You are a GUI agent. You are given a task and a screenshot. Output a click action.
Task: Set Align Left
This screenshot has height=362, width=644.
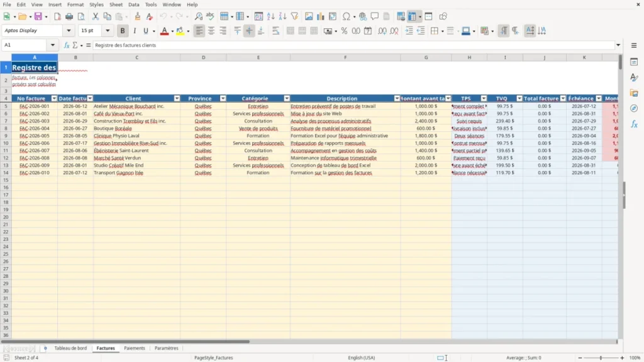click(x=199, y=31)
